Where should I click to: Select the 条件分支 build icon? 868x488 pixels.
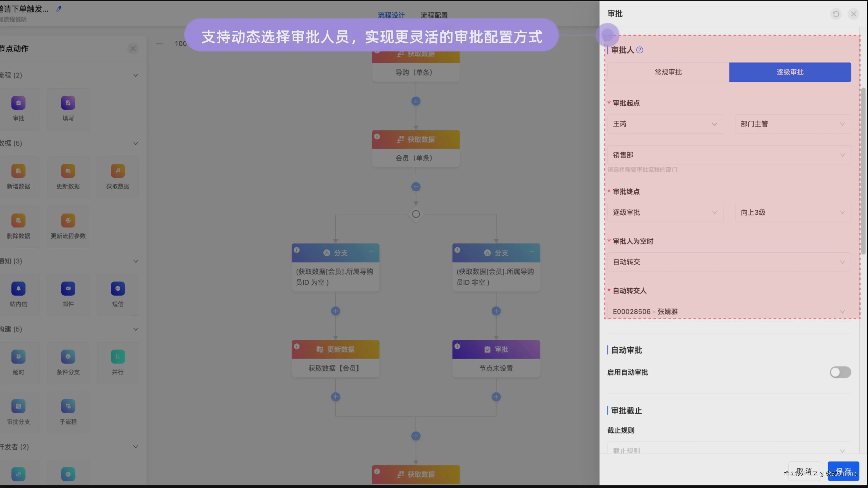(68, 357)
